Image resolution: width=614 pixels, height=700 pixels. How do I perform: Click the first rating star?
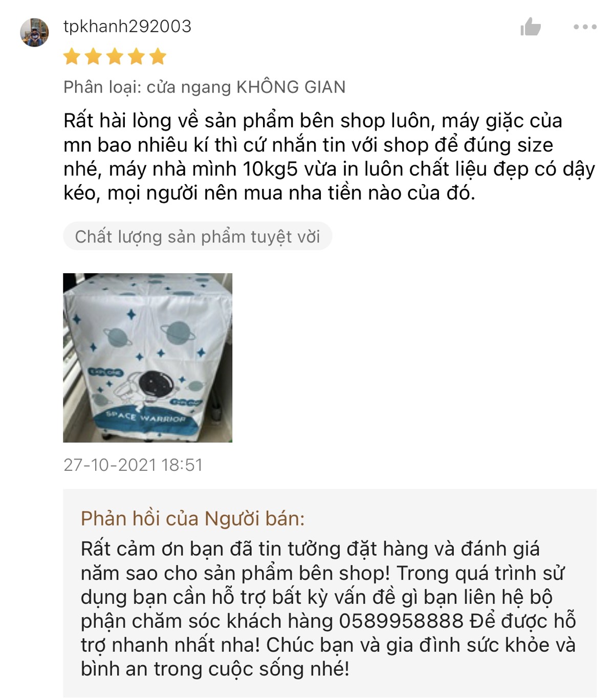[72, 56]
